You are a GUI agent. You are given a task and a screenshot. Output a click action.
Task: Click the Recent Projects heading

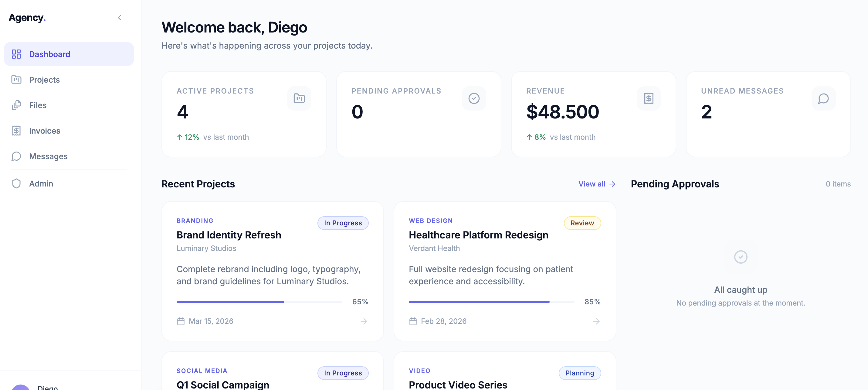[x=198, y=184]
